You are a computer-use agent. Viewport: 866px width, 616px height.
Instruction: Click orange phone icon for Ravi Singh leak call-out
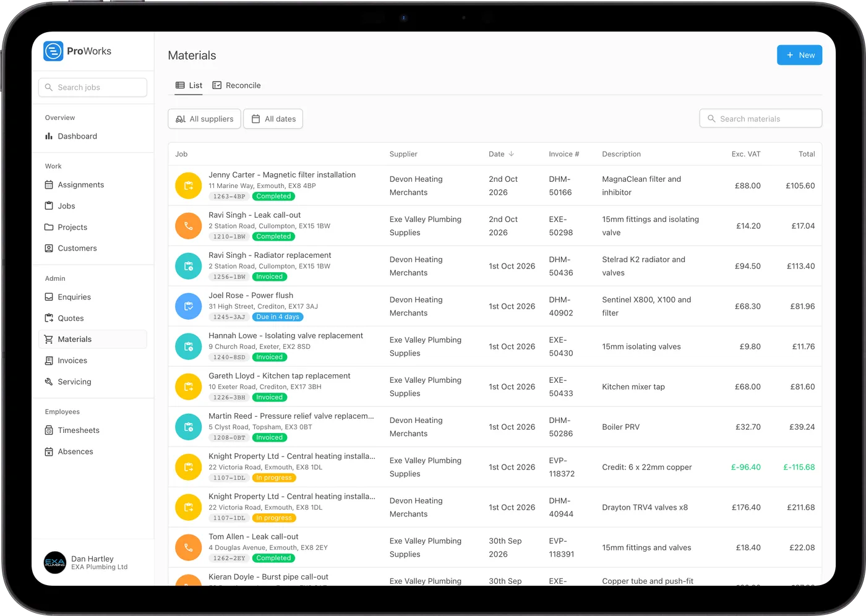tap(189, 226)
